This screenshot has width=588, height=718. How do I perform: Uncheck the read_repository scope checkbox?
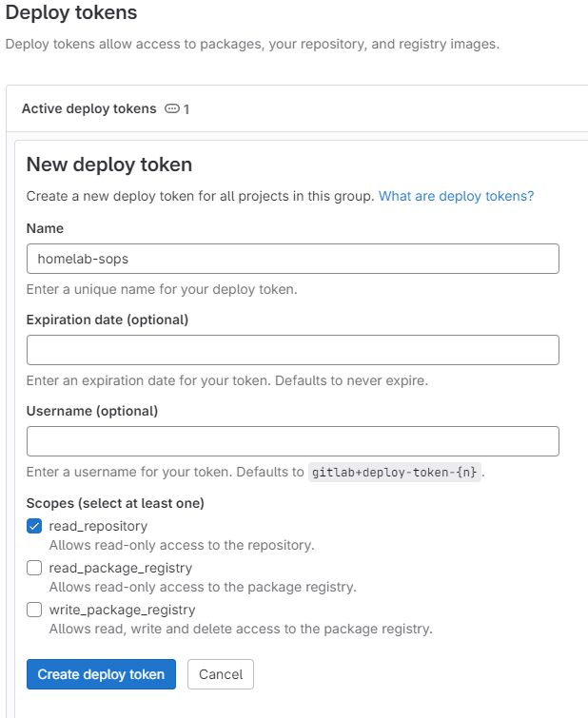pos(34,526)
